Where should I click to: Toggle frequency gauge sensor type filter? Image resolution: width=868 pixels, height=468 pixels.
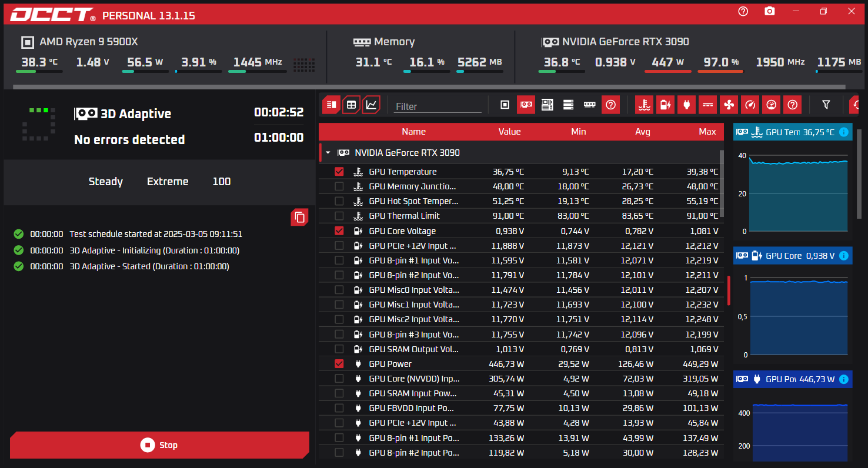750,105
